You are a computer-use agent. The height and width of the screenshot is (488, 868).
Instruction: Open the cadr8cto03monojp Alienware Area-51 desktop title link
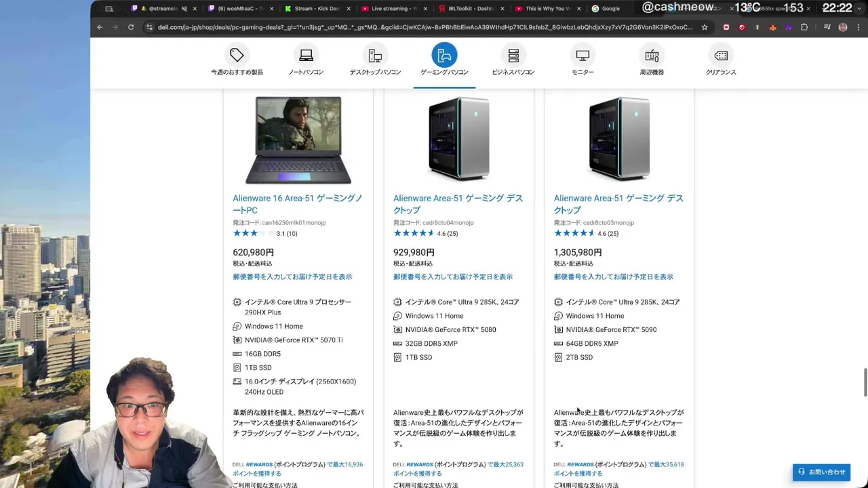coord(618,204)
